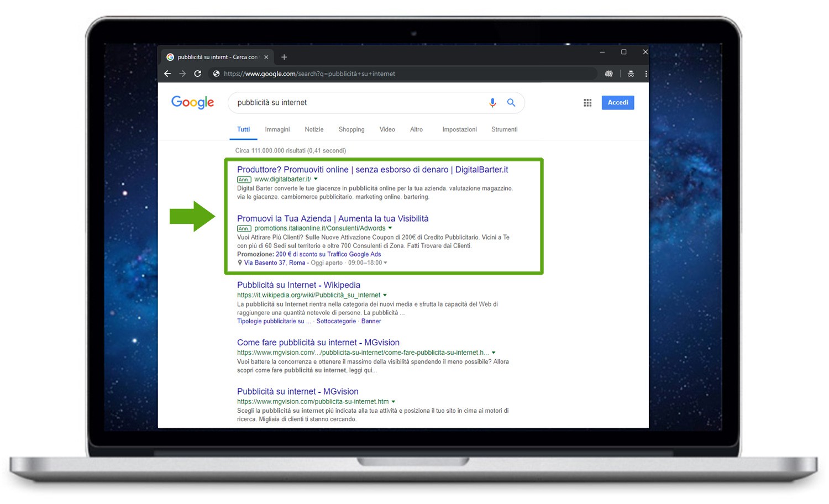
Task: Click the map pin icon by Via Basento
Action: (x=240, y=263)
